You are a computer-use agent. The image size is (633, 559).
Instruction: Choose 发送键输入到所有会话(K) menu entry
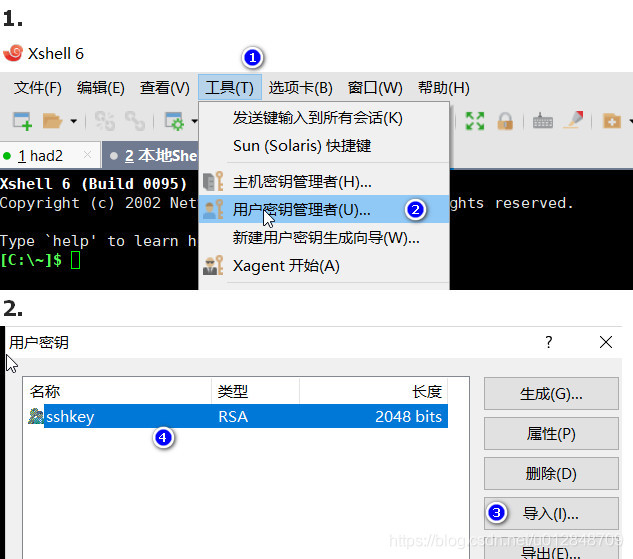324,118
